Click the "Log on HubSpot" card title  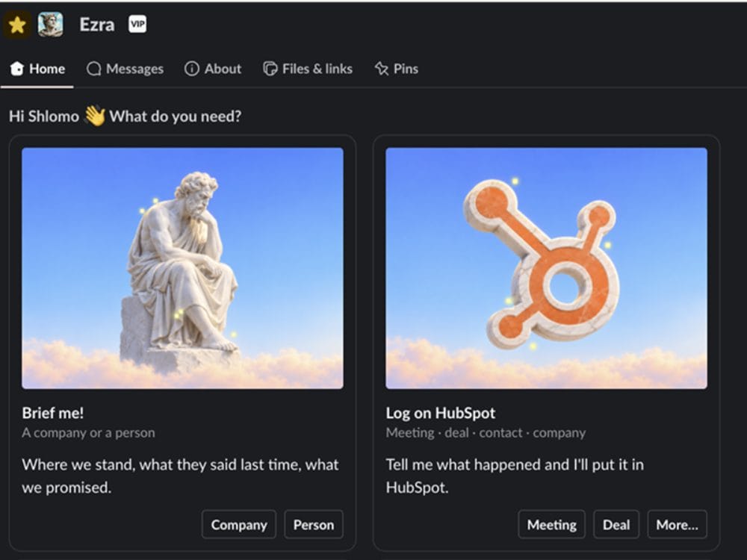(441, 413)
